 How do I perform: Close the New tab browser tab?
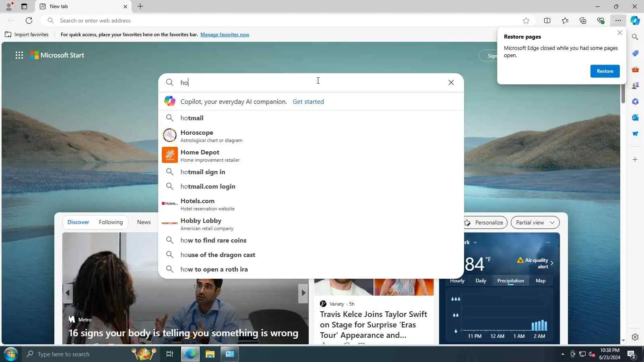125,6
